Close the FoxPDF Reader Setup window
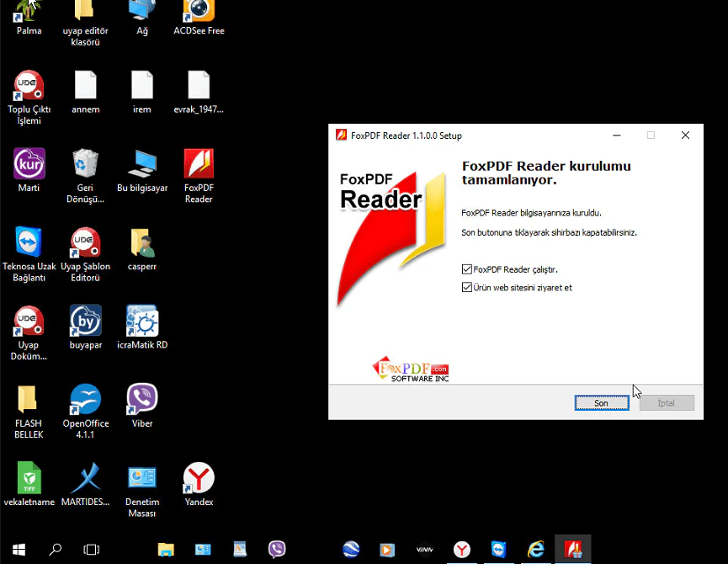 click(685, 135)
